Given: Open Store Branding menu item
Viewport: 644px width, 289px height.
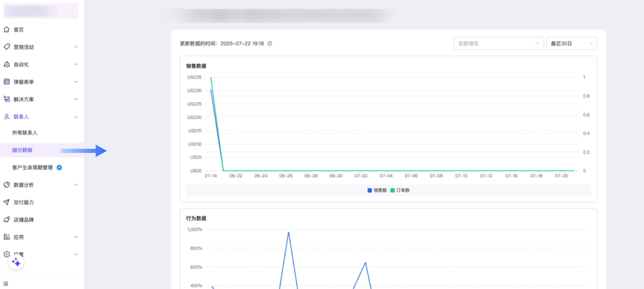Looking at the screenshot, I should pos(24,220).
